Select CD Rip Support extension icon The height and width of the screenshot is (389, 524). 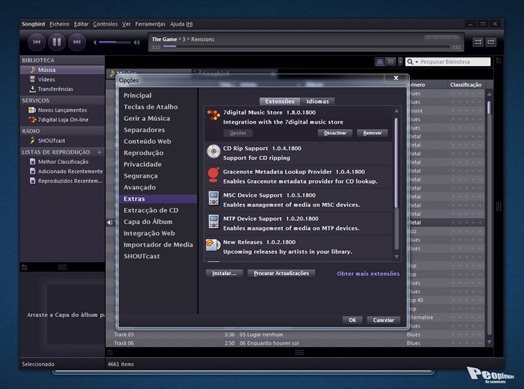pos(214,152)
